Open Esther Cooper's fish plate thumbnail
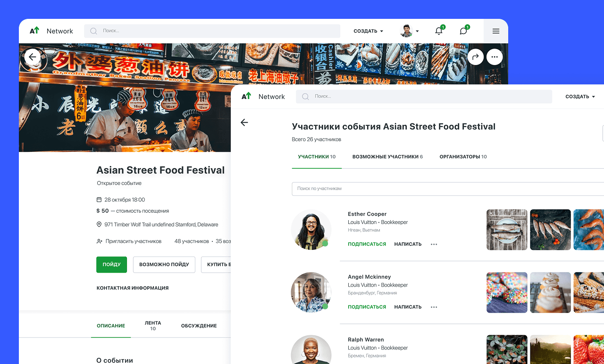This screenshot has width=604, height=364. [x=507, y=230]
